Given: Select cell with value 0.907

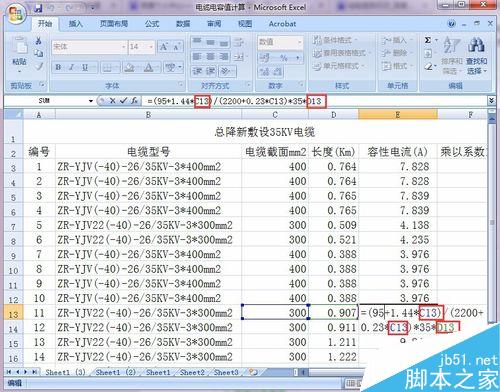Looking at the screenshot, I should click(334, 313).
